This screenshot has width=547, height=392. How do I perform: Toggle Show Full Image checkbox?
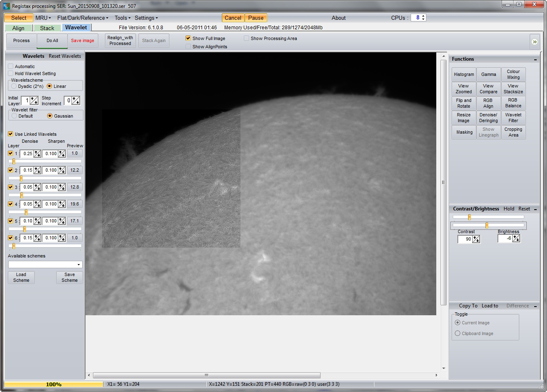pyautogui.click(x=188, y=38)
